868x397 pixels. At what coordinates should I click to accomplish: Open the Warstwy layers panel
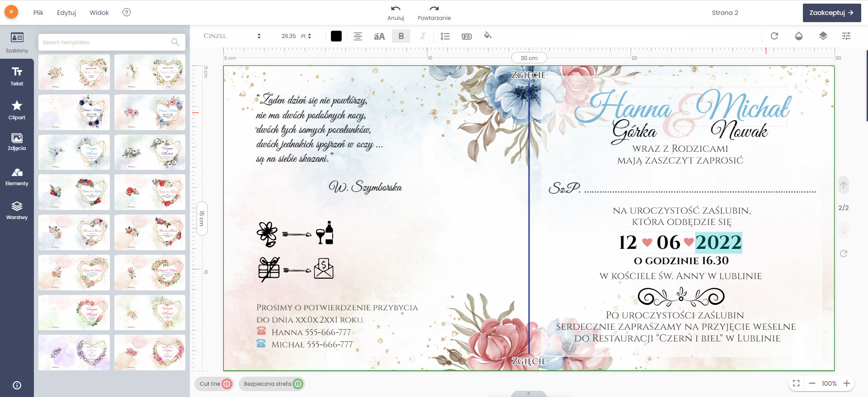(x=17, y=210)
